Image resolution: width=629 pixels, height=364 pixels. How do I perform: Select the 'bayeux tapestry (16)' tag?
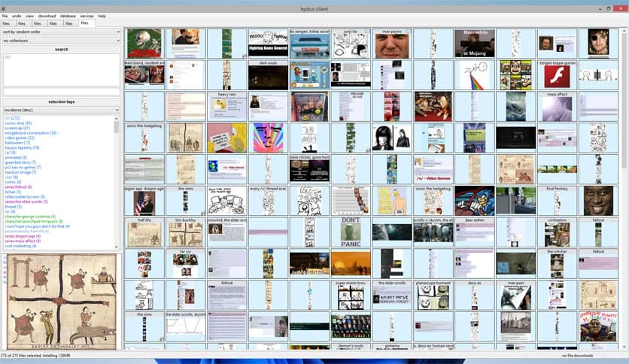[x=22, y=147]
